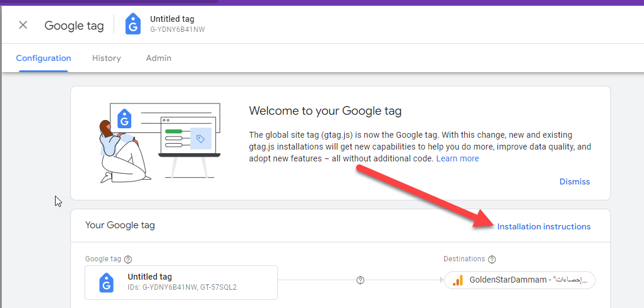Click the header tag ID G-YDNY6B41NW
This screenshot has width=644, height=308.
coord(177,30)
